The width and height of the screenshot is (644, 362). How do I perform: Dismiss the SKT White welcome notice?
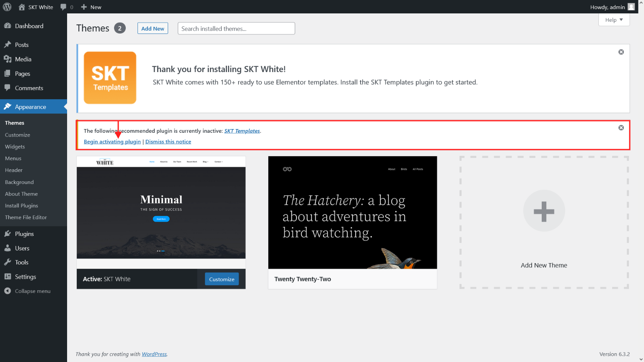click(x=621, y=52)
